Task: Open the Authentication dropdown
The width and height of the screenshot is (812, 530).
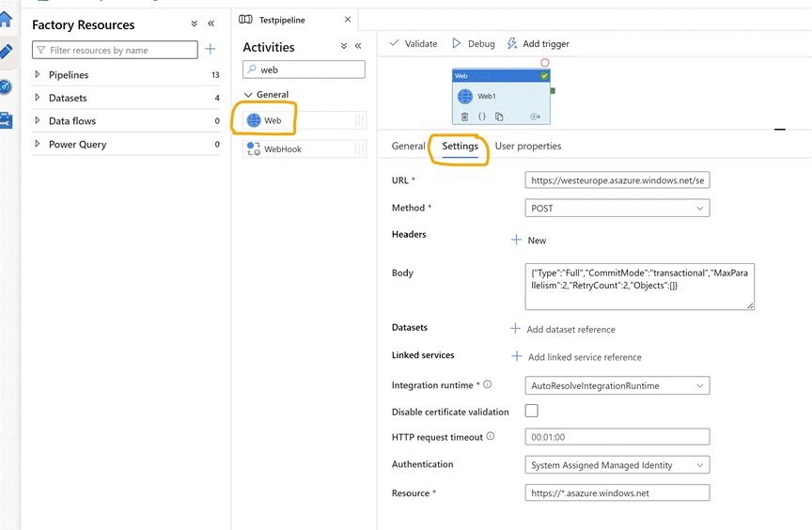Action: [617, 464]
